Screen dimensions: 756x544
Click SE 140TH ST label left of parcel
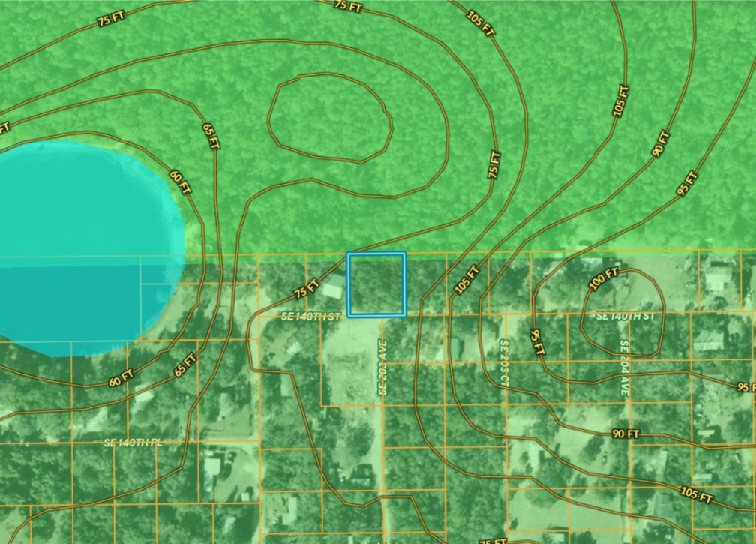[x=311, y=317]
